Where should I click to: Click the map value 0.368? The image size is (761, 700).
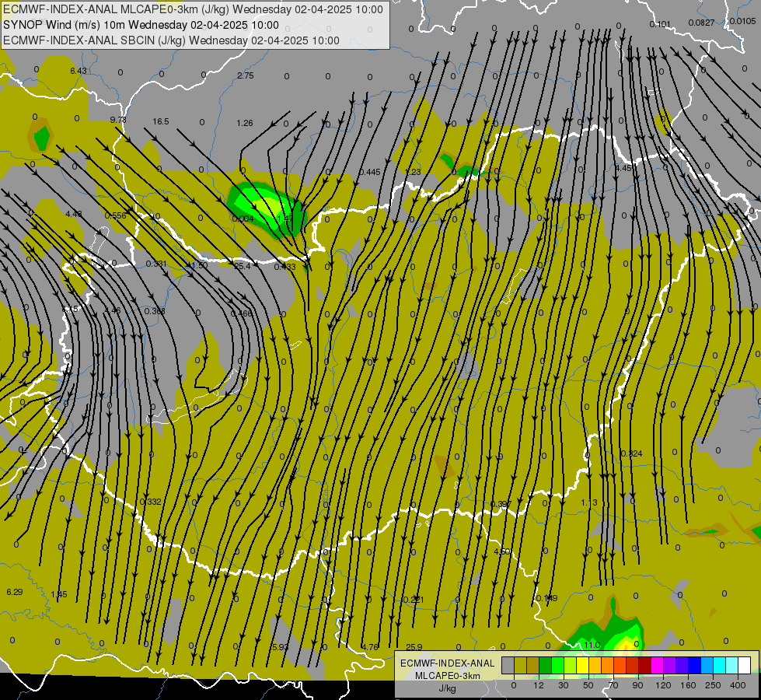coord(155,311)
